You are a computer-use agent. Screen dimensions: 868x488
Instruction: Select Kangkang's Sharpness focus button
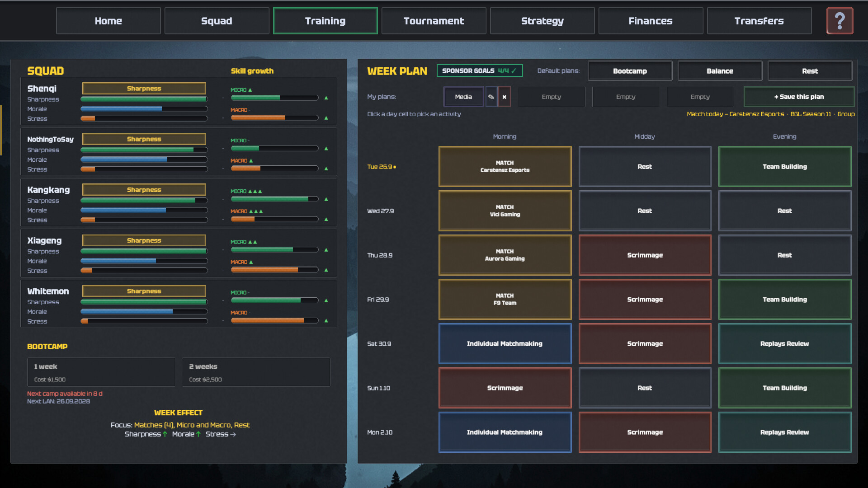point(144,189)
